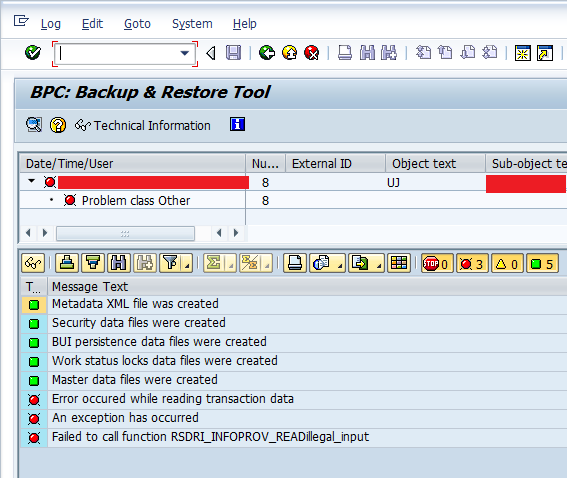Image resolution: width=567 pixels, height=478 pixels.
Task: Open the Set Filter dropdown arrow
Action: [x=187, y=264]
